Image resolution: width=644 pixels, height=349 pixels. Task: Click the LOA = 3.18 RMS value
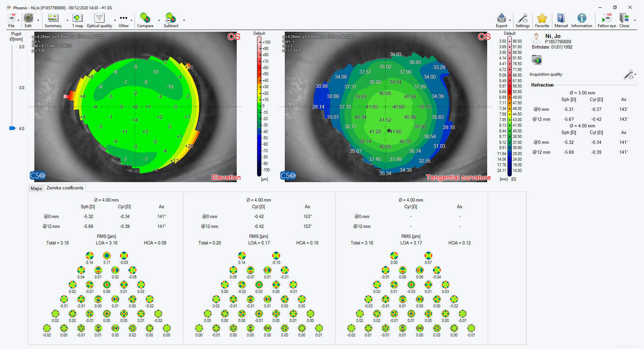tap(107, 243)
